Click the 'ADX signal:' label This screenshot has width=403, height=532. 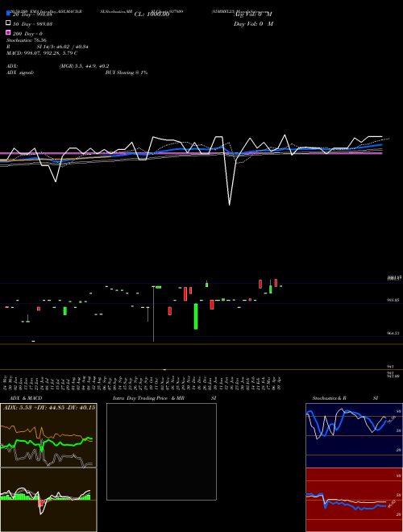pos(20,73)
